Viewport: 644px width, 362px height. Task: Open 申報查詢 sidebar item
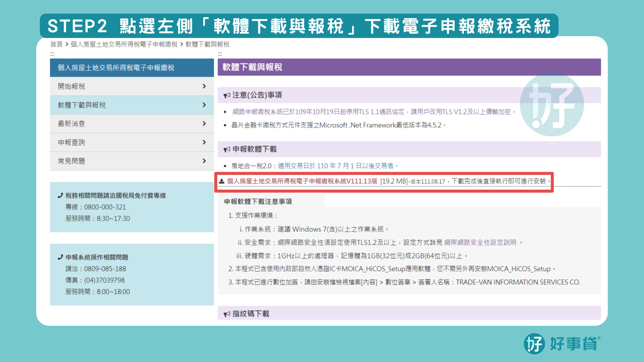(x=132, y=142)
